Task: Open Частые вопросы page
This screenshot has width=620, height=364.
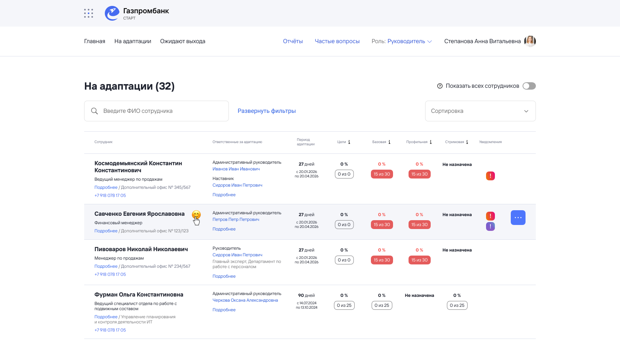Action: [x=337, y=41]
